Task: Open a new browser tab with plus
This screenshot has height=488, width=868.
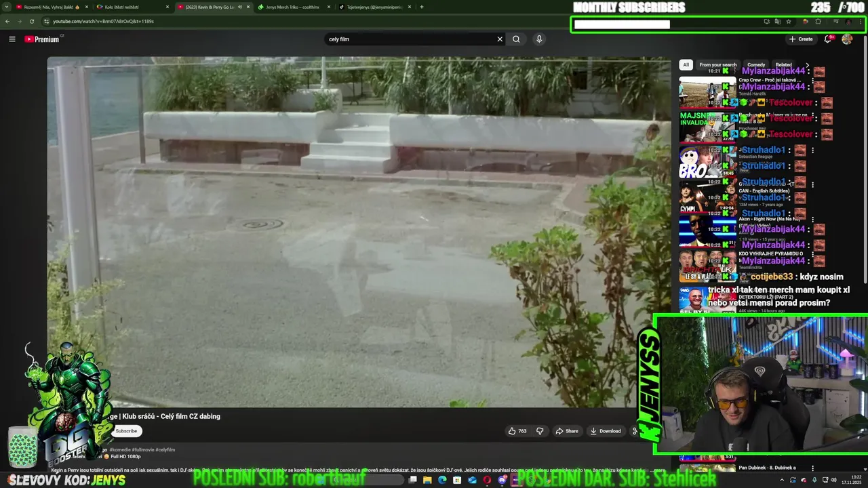Action: coord(422,7)
